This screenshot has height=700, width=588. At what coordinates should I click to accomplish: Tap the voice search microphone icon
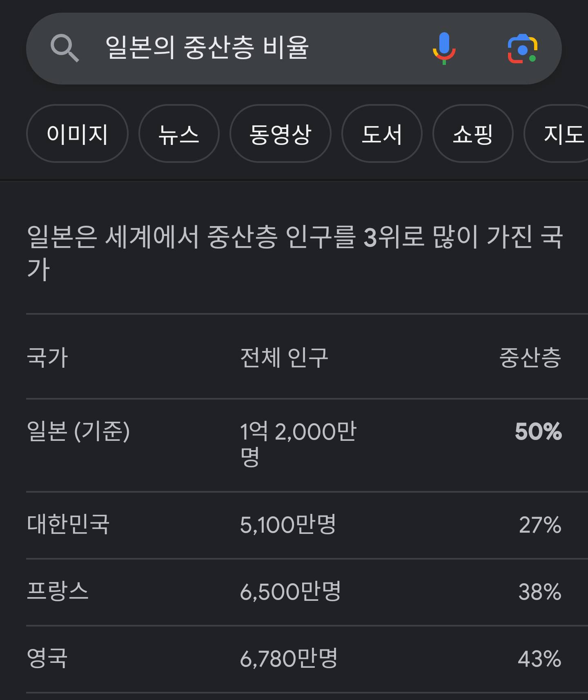point(444,48)
